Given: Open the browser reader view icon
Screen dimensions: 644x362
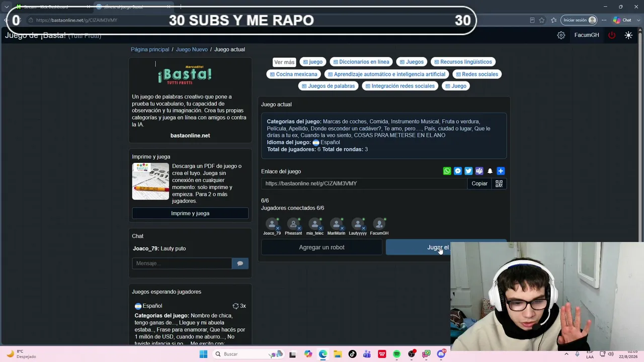Looking at the screenshot, I should [x=532, y=20].
